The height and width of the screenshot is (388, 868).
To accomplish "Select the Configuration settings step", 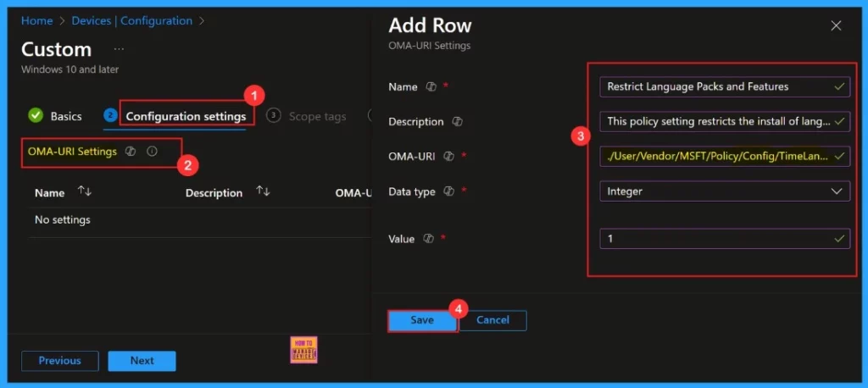I will (x=175, y=116).
